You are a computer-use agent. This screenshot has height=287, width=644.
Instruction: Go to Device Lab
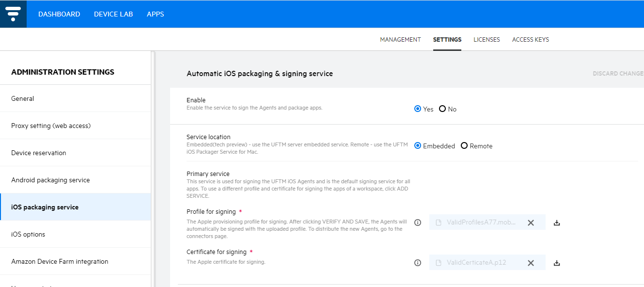[113, 14]
